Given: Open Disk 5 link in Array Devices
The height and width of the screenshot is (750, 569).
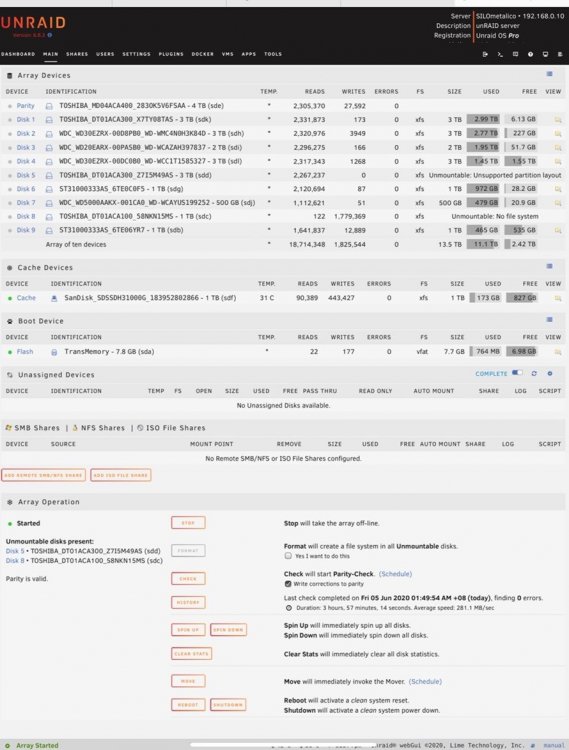Looking at the screenshot, I should tap(26, 176).
